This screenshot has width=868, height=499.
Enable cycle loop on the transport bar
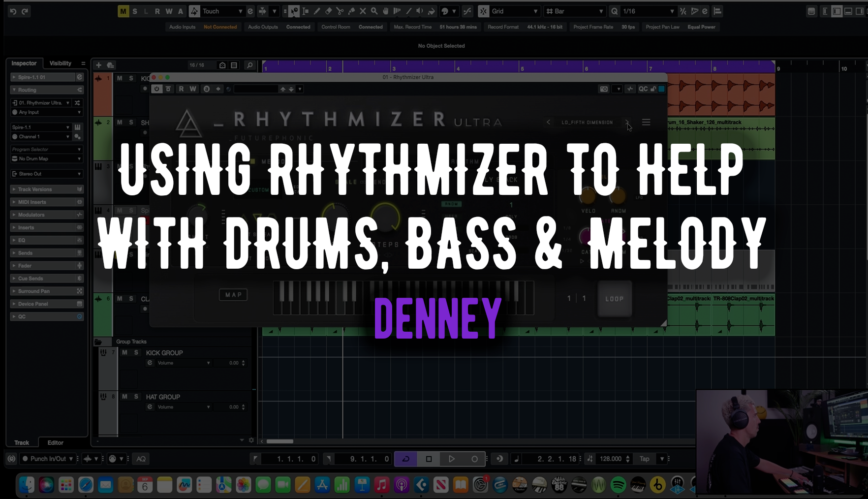click(404, 459)
